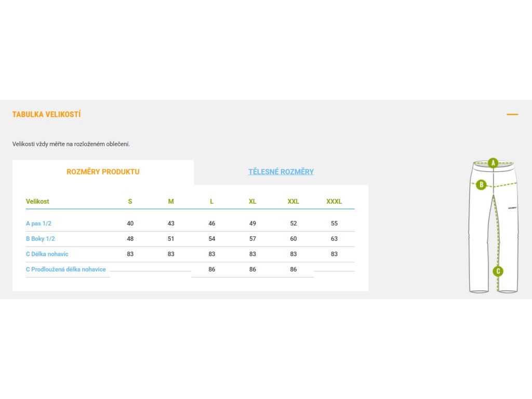Click the value 49 in A pas row
This screenshot has height=399, width=532.
[x=252, y=223]
